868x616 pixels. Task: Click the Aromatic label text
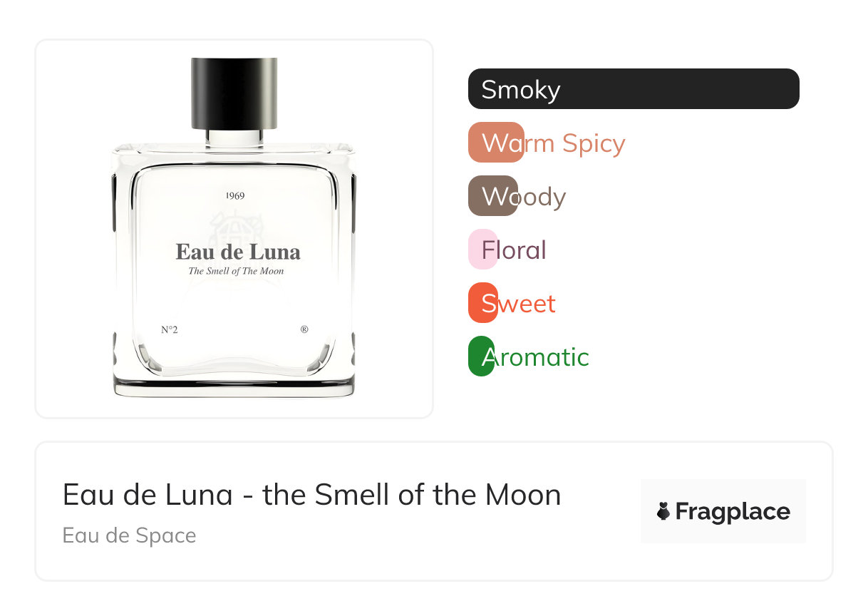tap(535, 356)
